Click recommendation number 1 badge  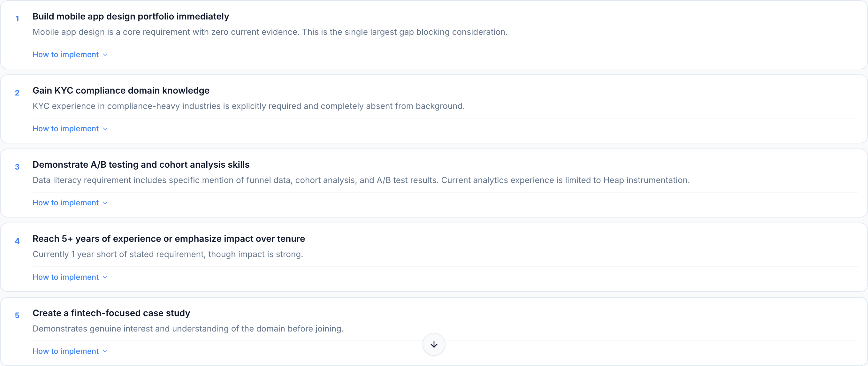click(17, 19)
